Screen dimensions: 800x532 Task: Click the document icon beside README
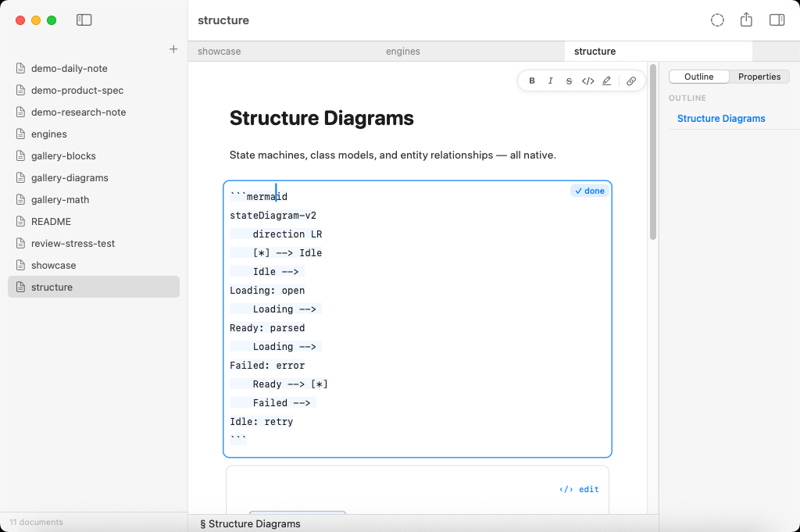(x=20, y=221)
